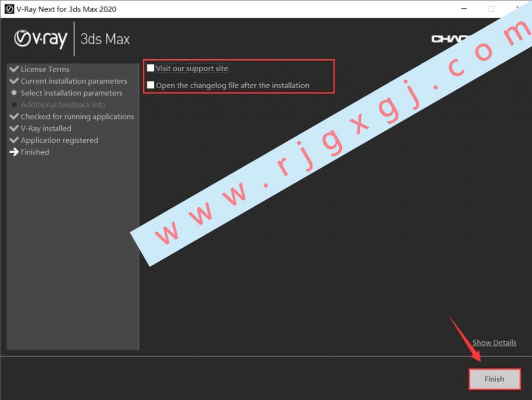The height and width of the screenshot is (400, 532).
Task: Select the 'License Terms' step text
Action: [x=45, y=69]
